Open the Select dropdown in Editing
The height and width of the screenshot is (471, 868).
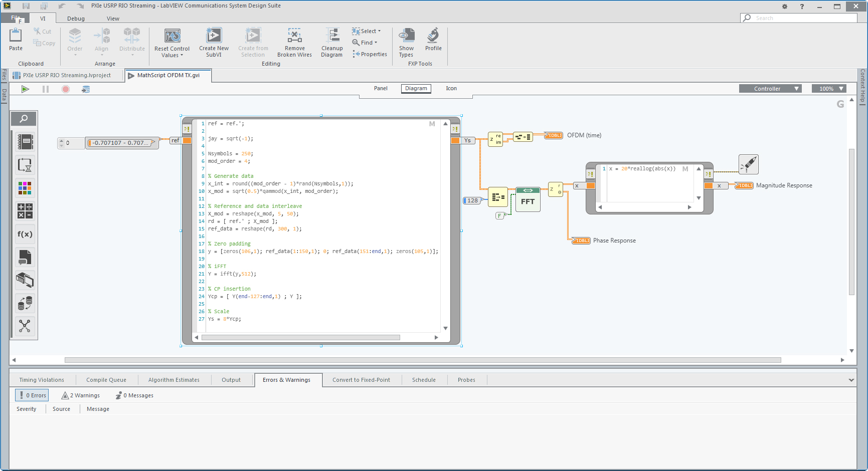(x=367, y=31)
